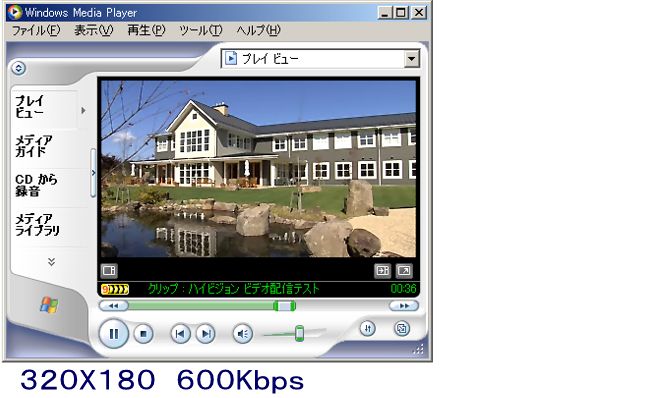This screenshot has height=398, width=659.
Task: Stop playback with the stop button
Action: coord(143,334)
